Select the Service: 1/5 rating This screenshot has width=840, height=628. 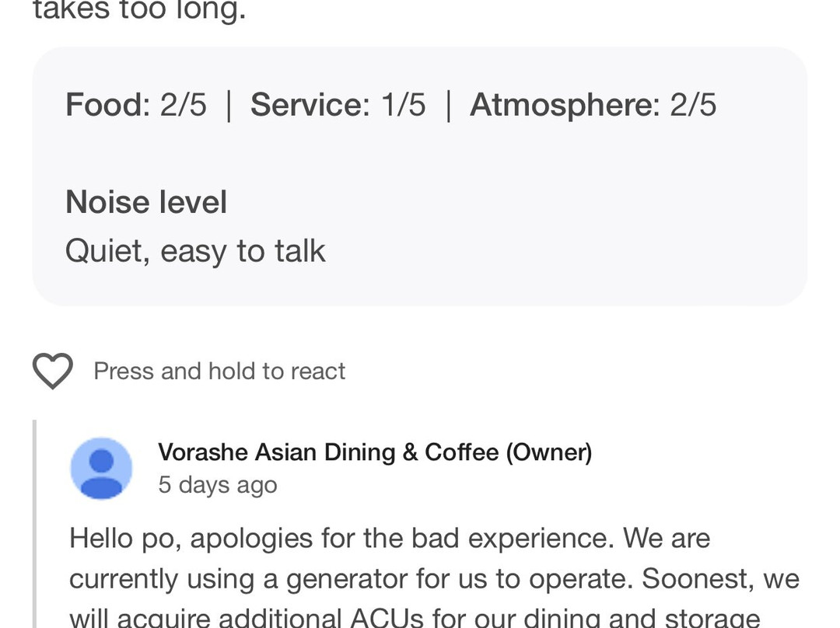pos(338,104)
